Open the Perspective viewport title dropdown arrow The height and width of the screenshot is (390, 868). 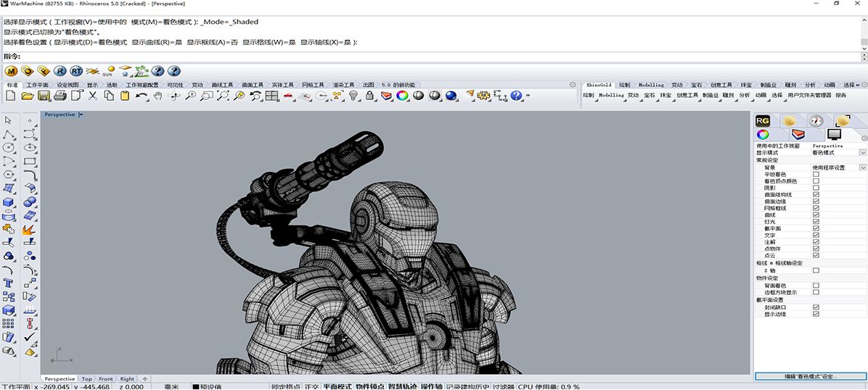[81, 115]
